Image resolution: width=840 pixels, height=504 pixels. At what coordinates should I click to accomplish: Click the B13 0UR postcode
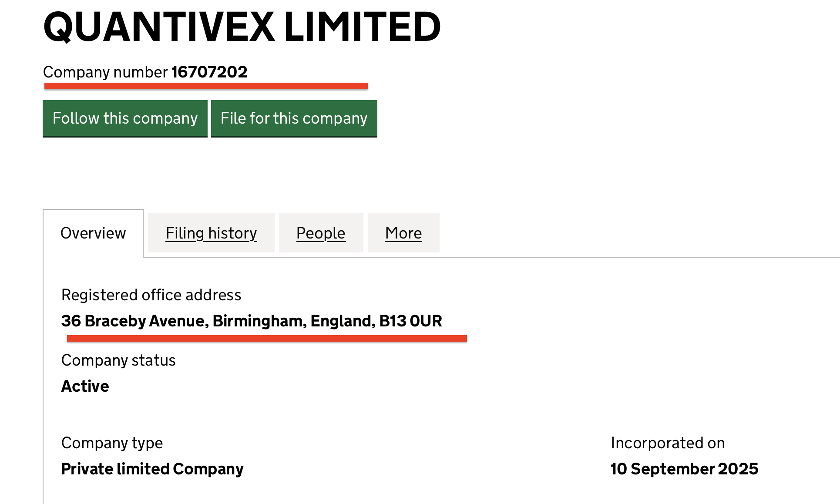410,321
